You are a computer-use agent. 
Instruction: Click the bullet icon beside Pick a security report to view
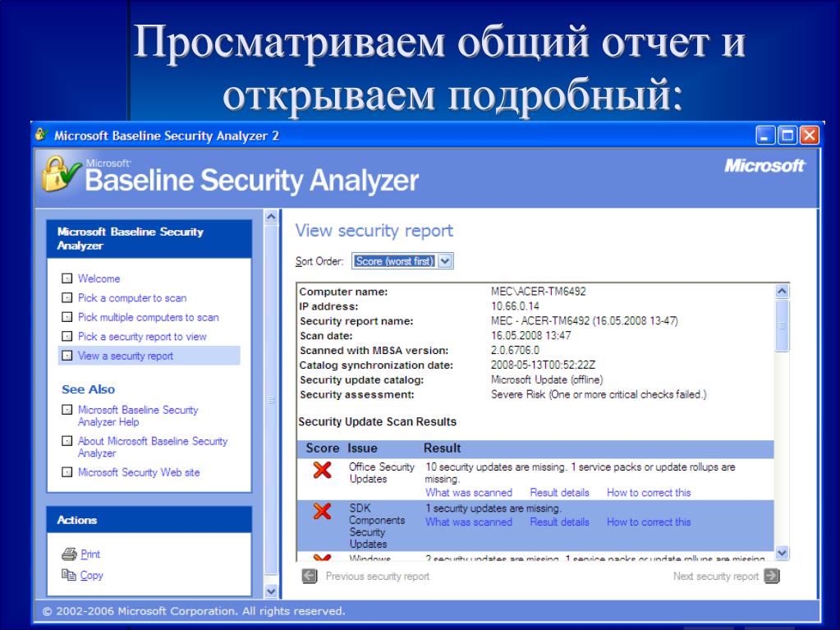[x=67, y=336]
